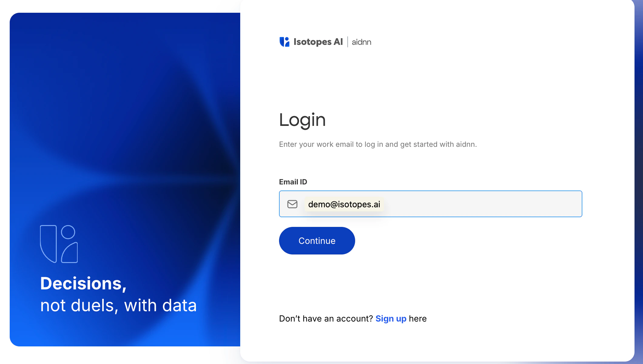Click 'Don't have an account?' text
643x364 pixels.
[326, 318]
